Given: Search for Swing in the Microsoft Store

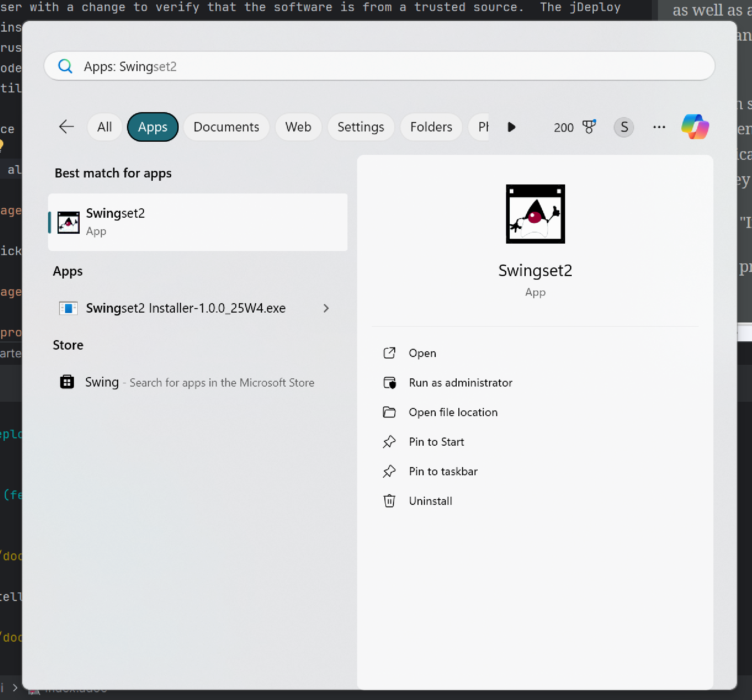Looking at the screenshot, I should tap(199, 382).
